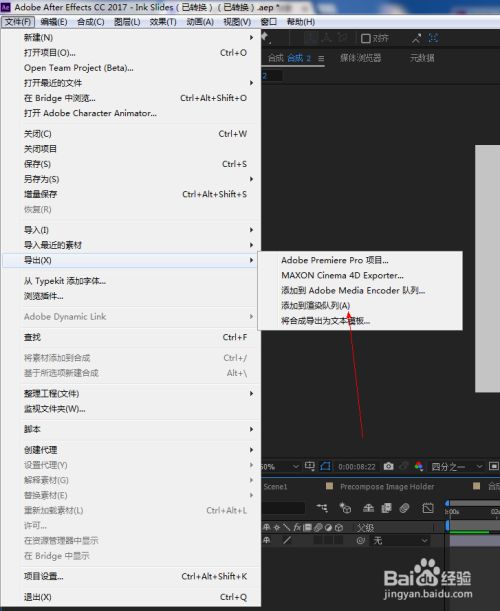The image size is (500, 611).
Task: Expand the 导出(X) submenu
Action: tap(131, 260)
